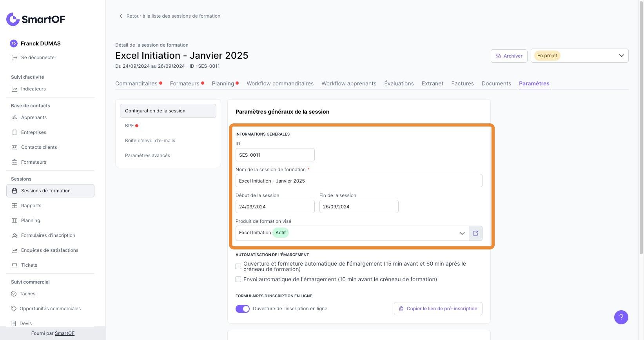
Task: Check the automatic émargement sending option
Action: [238, 279]
